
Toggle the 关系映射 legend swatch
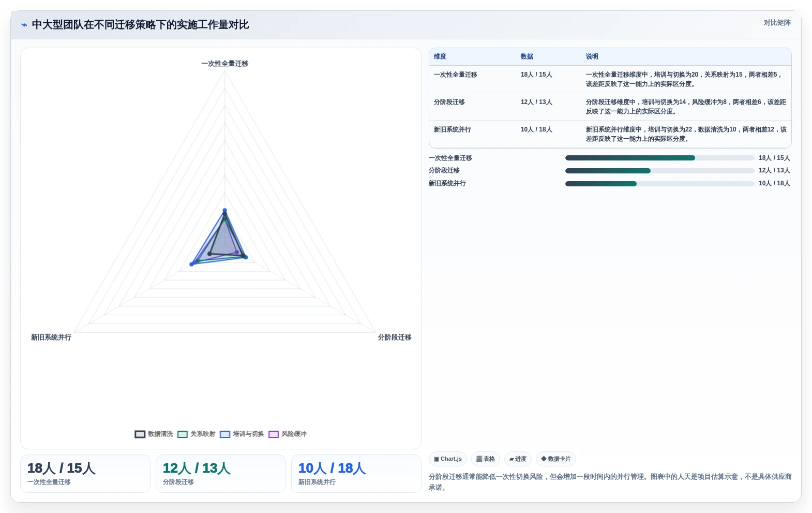(183, 434)
